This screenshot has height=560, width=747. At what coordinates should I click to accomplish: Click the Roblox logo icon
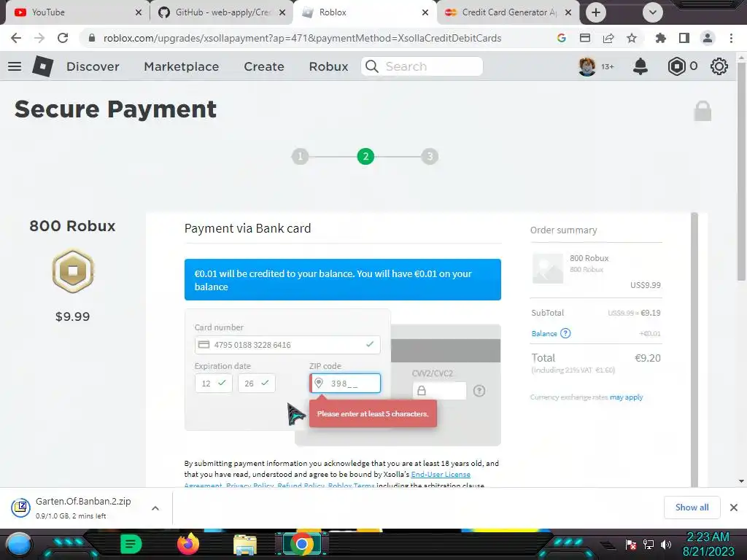tap(42, 66)
